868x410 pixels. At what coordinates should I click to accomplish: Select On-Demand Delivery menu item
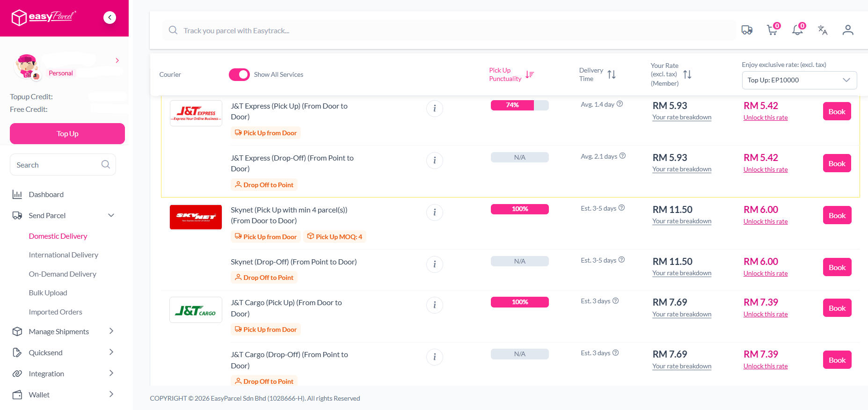click(62, 274)
